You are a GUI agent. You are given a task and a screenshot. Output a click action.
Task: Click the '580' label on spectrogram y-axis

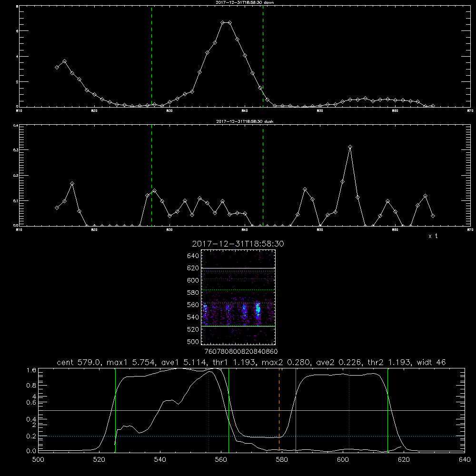(193, 293)
